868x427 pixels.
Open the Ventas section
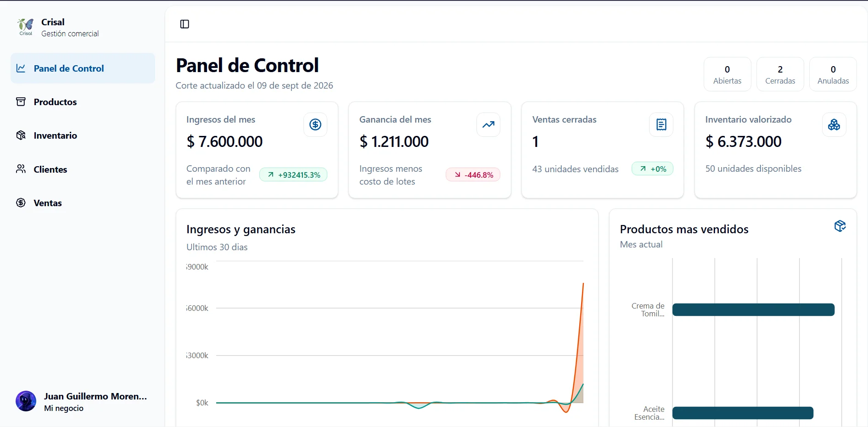pyautogui.click(x=83, y=203)
